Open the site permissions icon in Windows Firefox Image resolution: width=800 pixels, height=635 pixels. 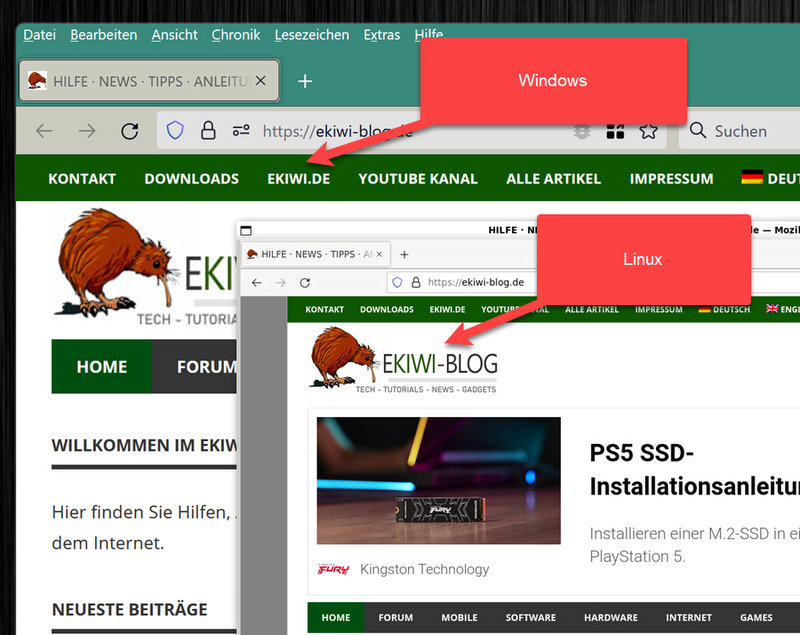pyautogui.click(x=241, y=131)
